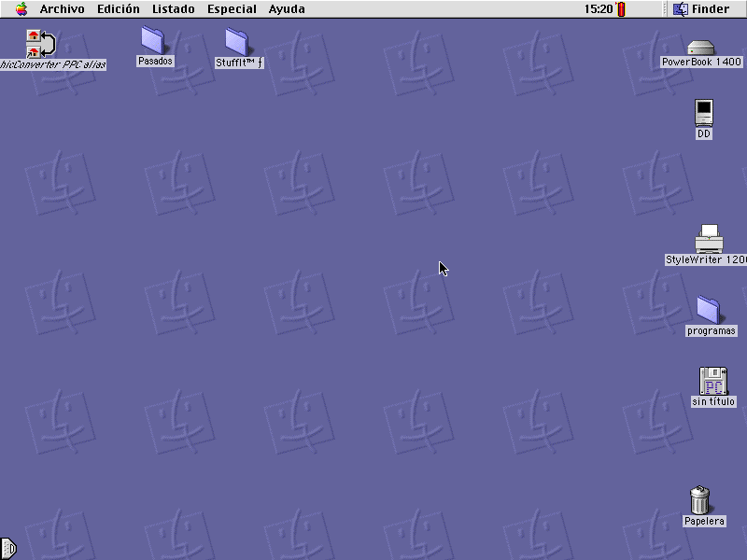Click the StyleWriter 1200 name label

click(x=706, y=259)
